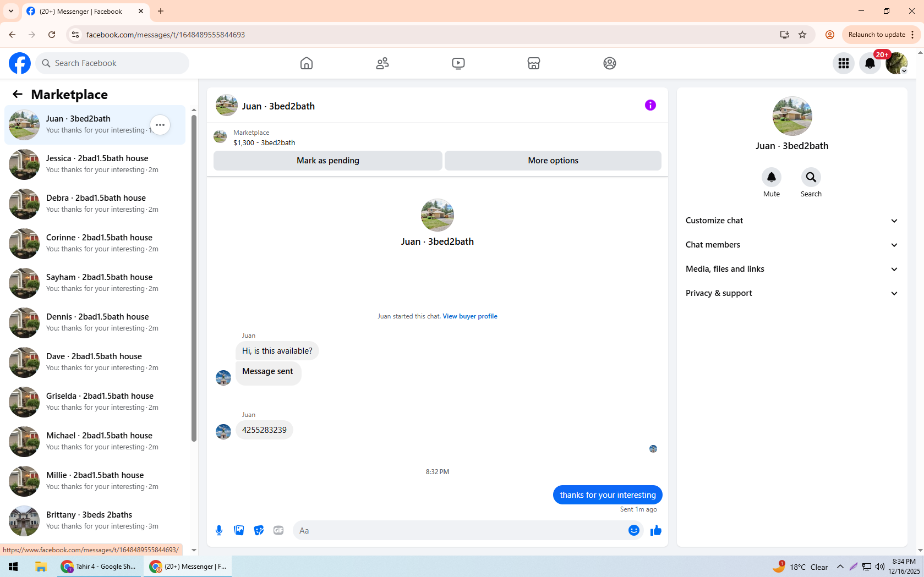Expand Customize chat section
Screen dimensions: 924x577
(x=792, y=221)
